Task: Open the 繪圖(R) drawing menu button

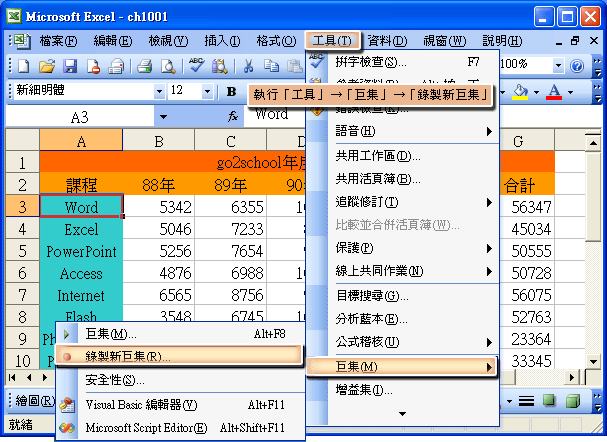Action: (x=35, y=401)
